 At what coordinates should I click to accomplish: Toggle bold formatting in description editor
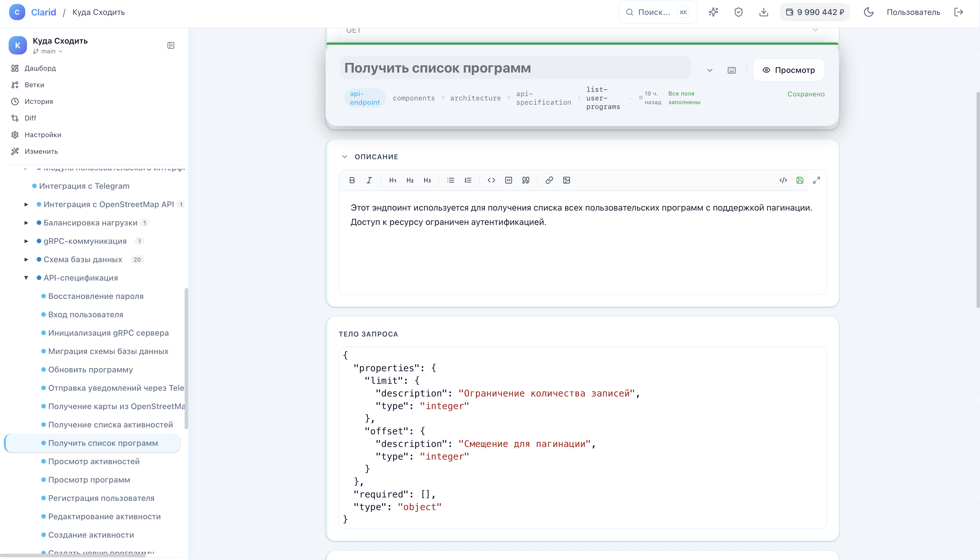[352, 180]
